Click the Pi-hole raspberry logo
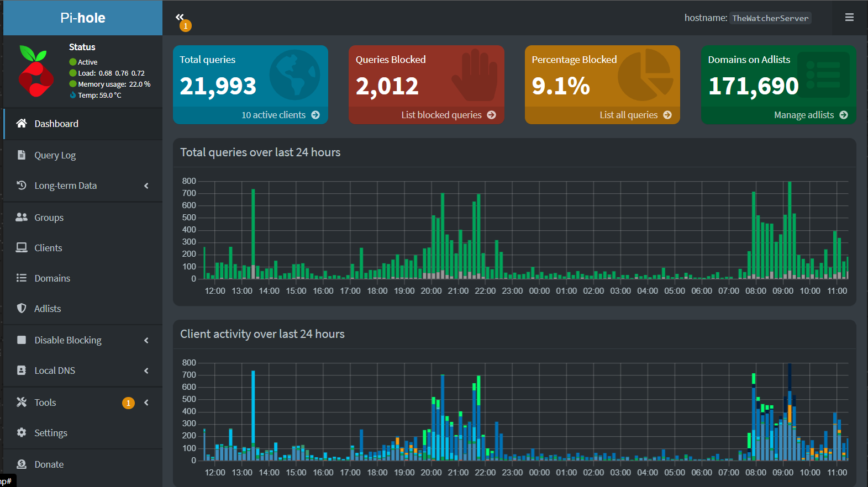Viewport: 868px width, 487px height. coord(36,72)
